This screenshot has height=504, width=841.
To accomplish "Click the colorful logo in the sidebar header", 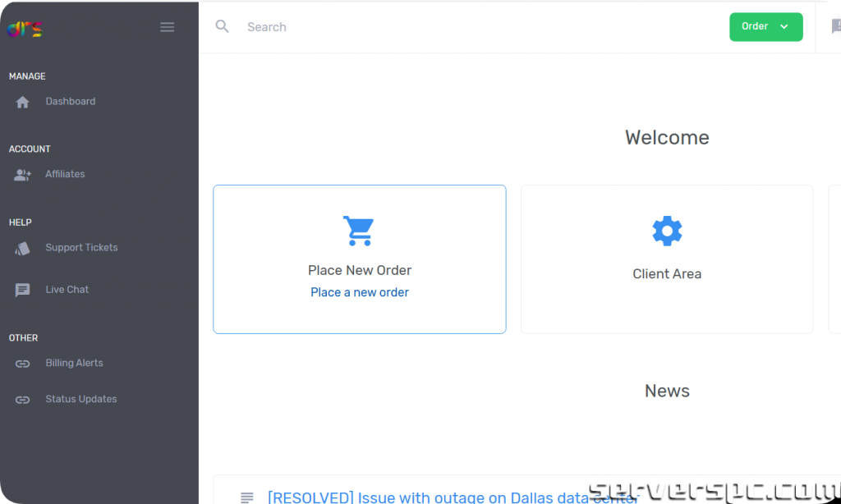I will click(x=25, y=29).
